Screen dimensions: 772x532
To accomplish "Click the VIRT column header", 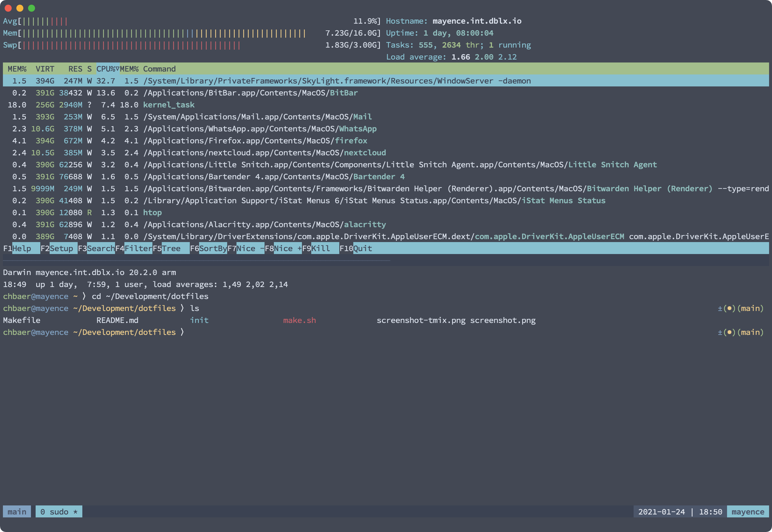I will pyautogui.click(x=45, y=69).
